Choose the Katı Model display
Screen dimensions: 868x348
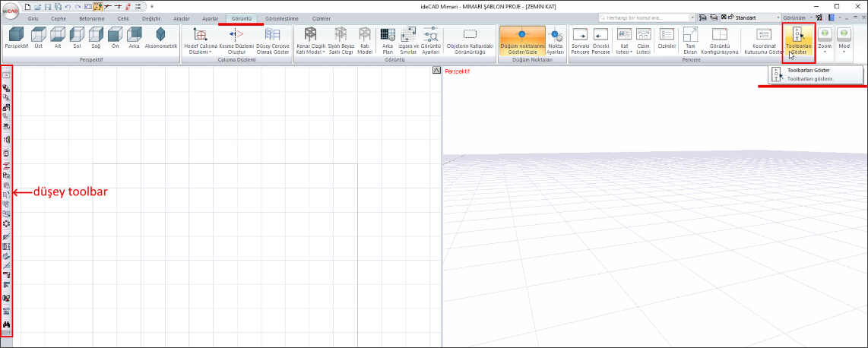tap(364, 35)
